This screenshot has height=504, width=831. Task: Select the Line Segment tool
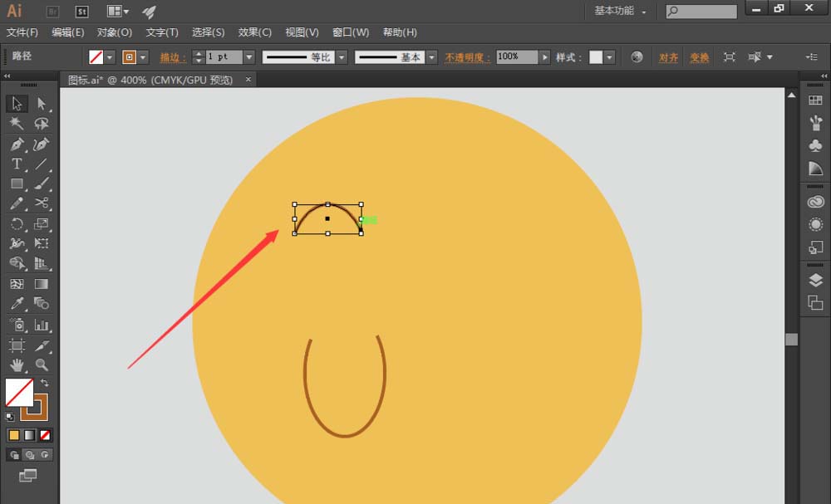coord(42,164)
